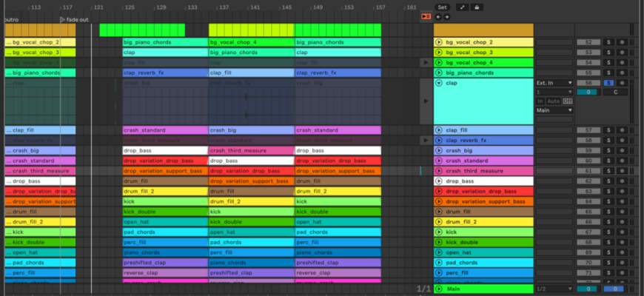The width and height of the screenshot is (644, 296).
Task: Toggle the Back to Arrangement button
Action: (425, 16)
